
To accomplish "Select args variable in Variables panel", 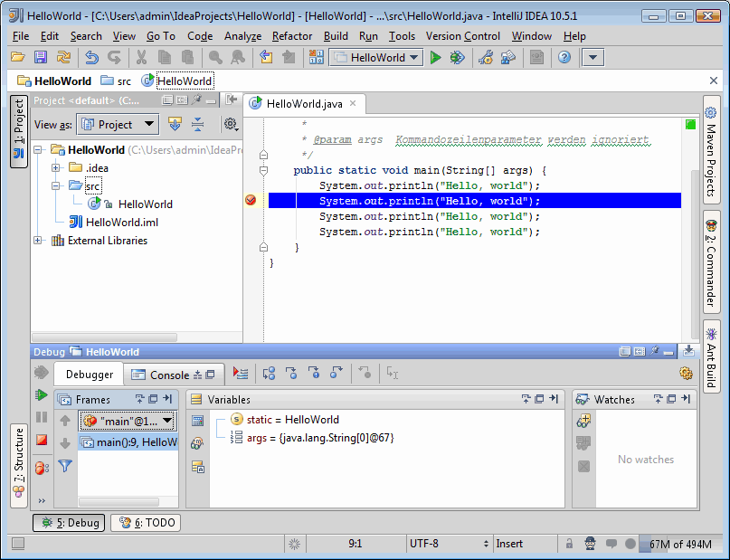I will [312, 438].
